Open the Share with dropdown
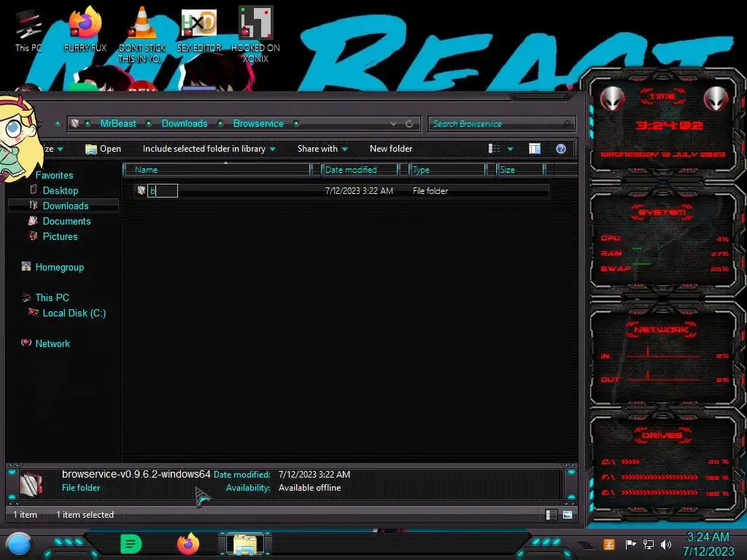This screenshot has width=747, height=560. 322,149
